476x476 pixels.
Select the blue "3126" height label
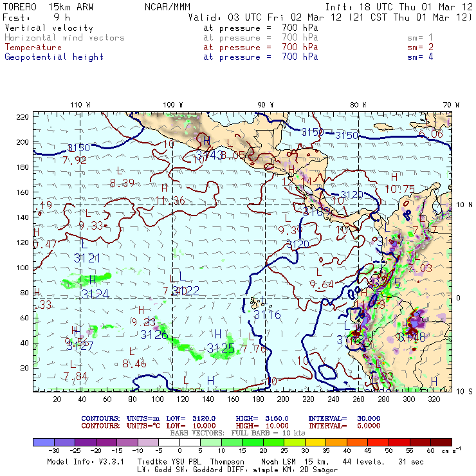click(x=154, y=334)
